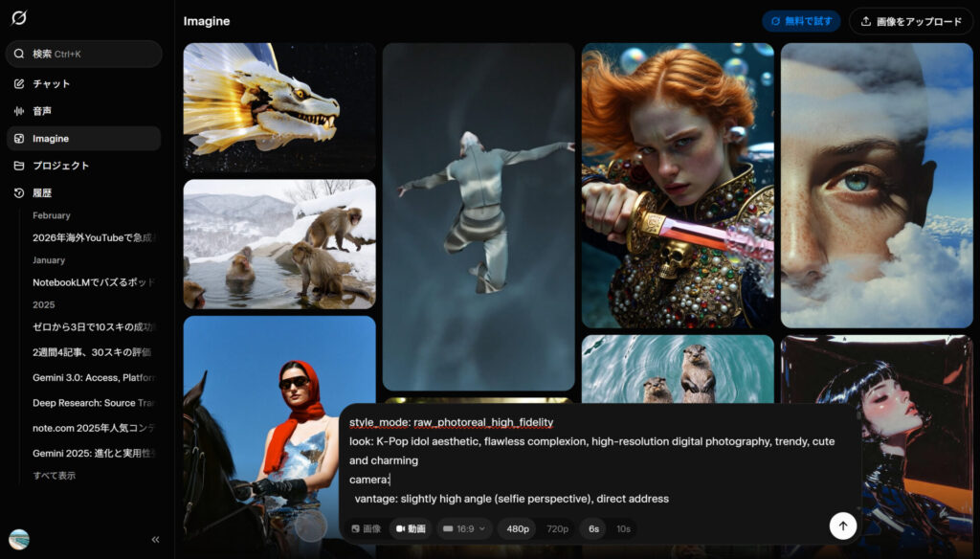Click the user profile avatar
The height and width of the screenshot is (559, 980).
19,540
